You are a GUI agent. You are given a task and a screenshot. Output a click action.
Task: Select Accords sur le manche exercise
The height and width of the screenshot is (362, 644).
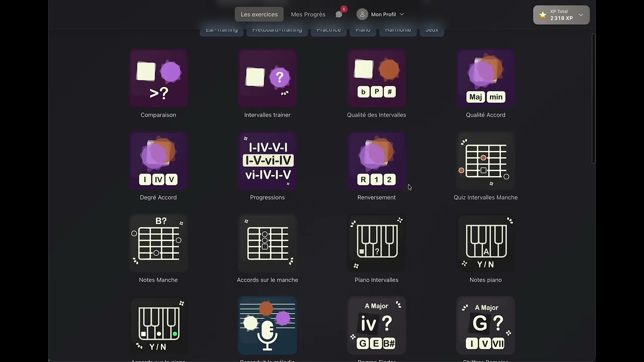click(x=267, y=243)
